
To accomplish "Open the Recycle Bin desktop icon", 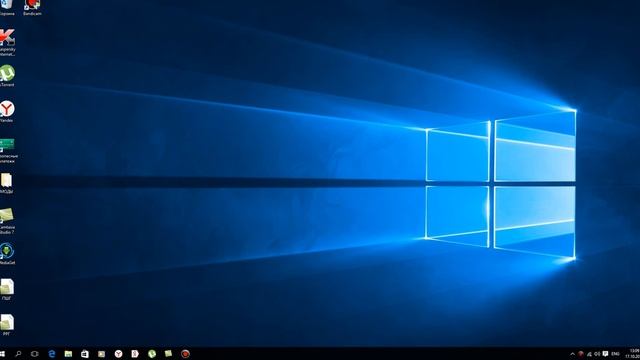I will click(x=6, y=7).
